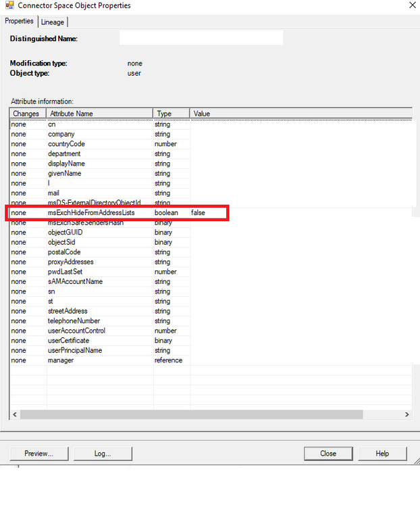
Task: Open the Preview... dialog
Action: [x=38, y=453]
